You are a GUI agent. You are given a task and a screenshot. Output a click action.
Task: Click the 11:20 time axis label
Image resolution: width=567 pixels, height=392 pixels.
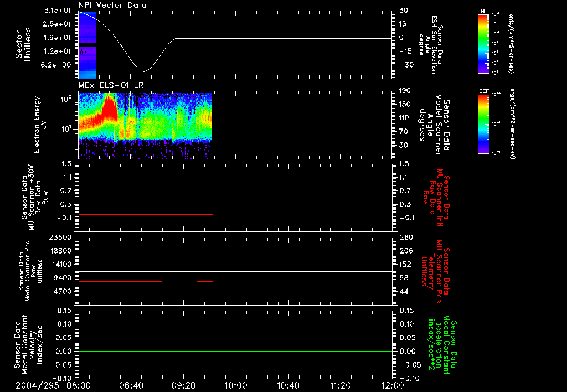pos(341,385)
